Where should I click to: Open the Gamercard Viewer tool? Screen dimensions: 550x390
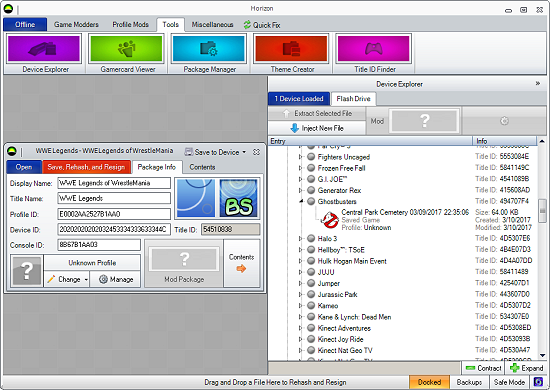(x=126, y=53)
